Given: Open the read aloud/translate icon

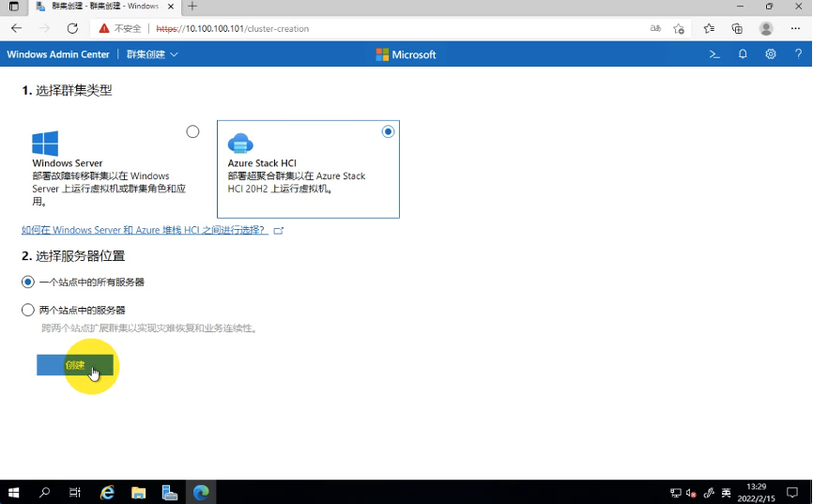Looking at the screenshot, I should (x=655, y=28).
